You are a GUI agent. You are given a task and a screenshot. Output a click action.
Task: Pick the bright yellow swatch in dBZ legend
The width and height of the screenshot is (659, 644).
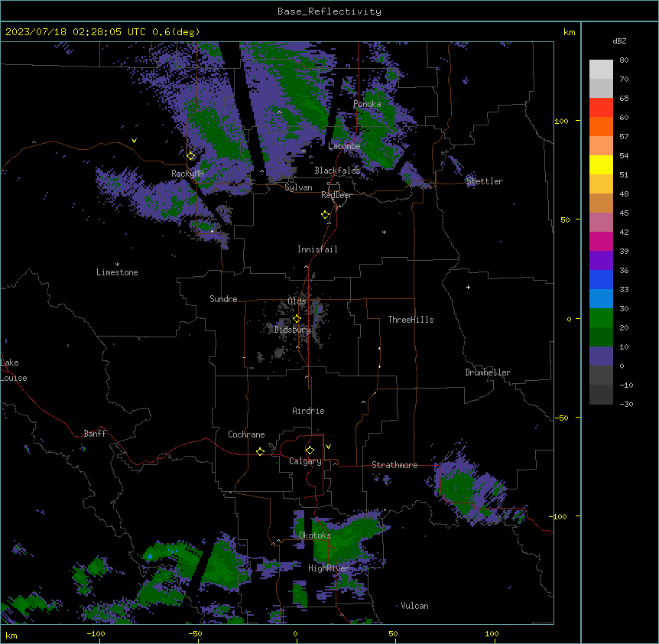tap(601, 164)
